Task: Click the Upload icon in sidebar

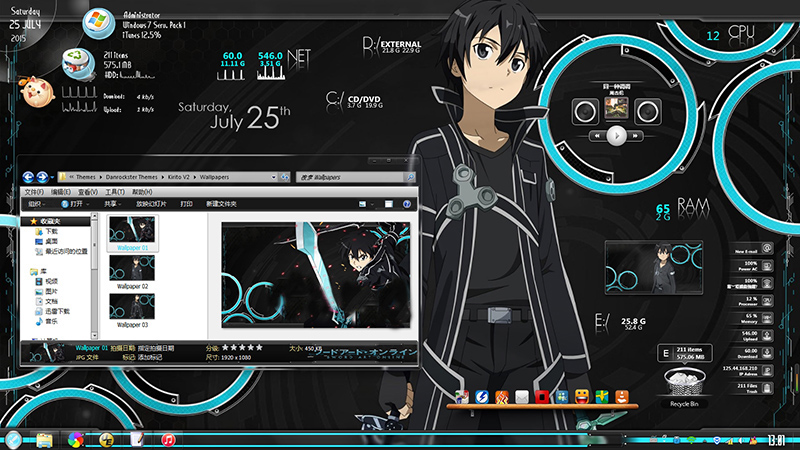Action: pos(767,336)
